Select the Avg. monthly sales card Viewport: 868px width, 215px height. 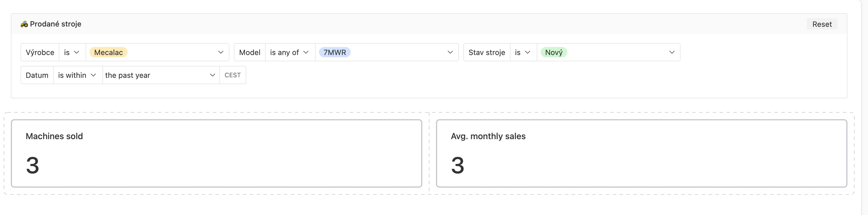click(641, 154)
